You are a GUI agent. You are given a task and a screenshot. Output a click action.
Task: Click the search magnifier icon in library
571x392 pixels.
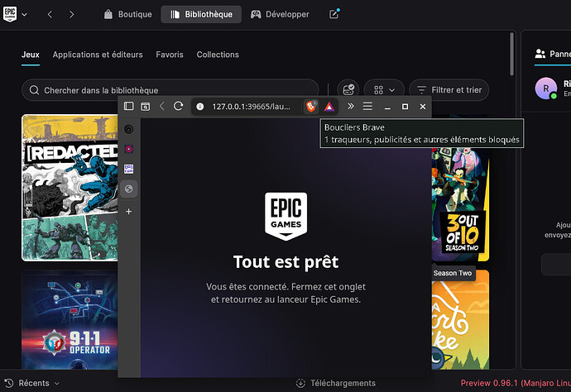34,90
